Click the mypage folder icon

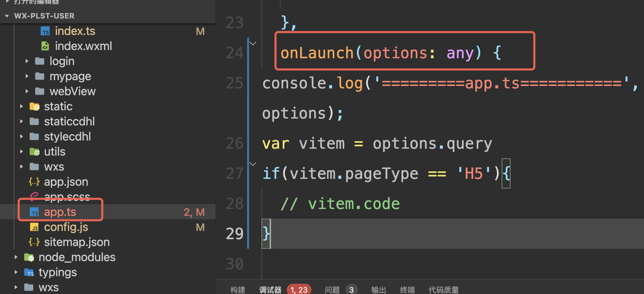40,76
